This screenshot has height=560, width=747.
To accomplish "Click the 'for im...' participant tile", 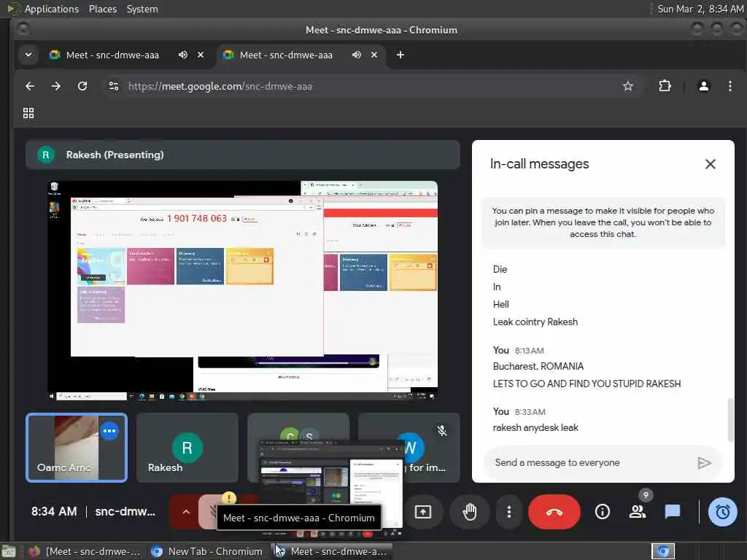I will tap(409, 448).
